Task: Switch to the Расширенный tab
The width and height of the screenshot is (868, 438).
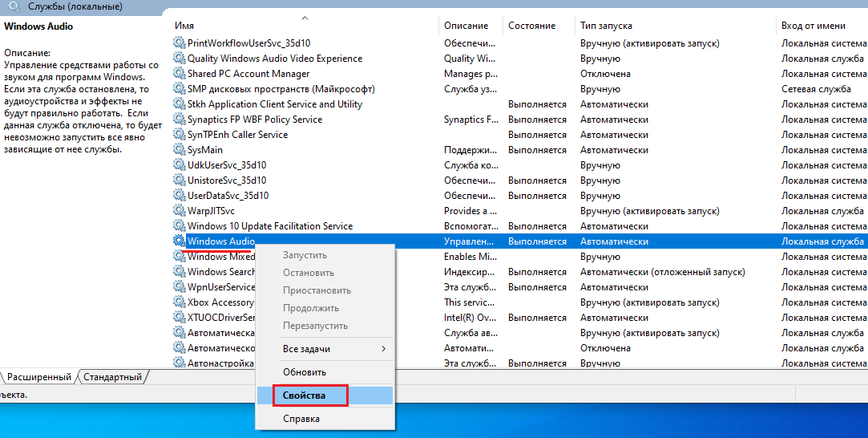Action: [x=38, y=377]
